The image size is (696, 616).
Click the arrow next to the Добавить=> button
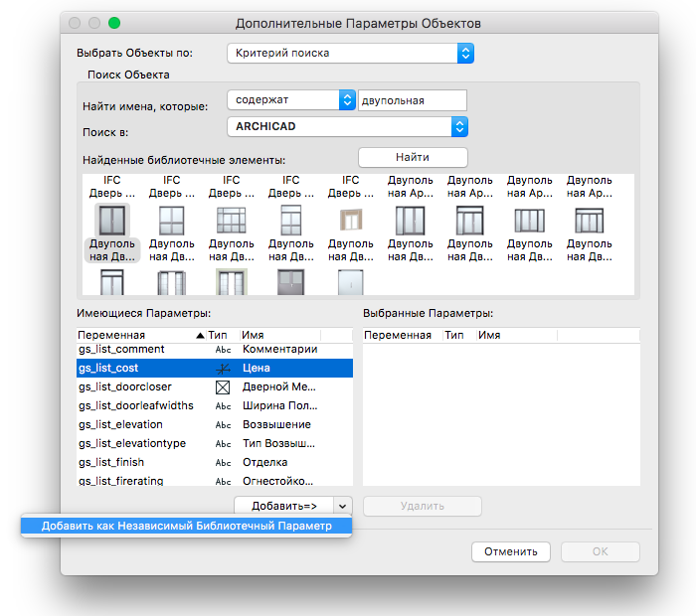[342, 506]
